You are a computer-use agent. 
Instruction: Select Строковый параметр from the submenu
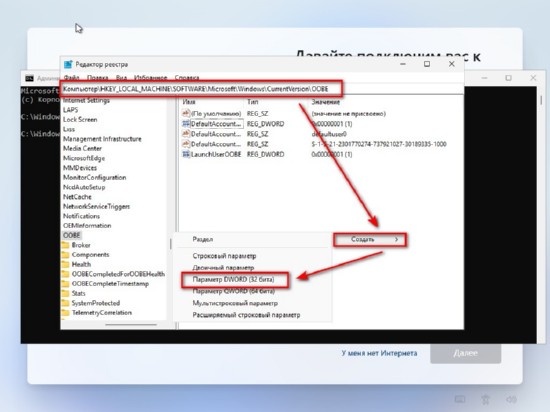224,256
